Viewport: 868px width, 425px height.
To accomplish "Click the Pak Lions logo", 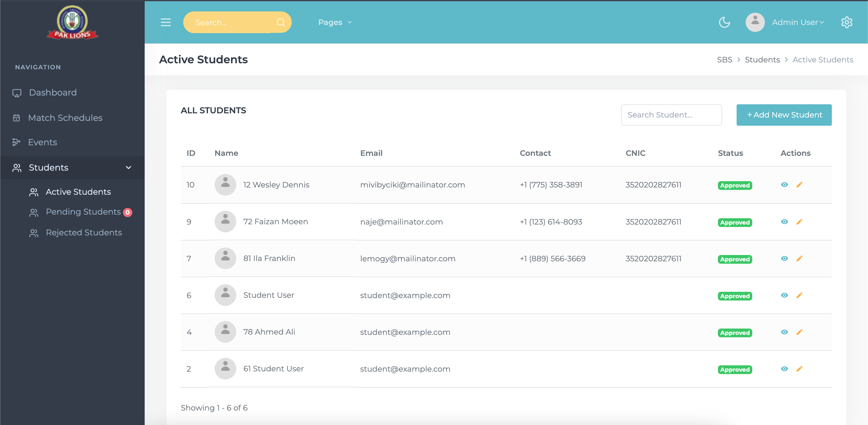I will [x=72, y=23].
